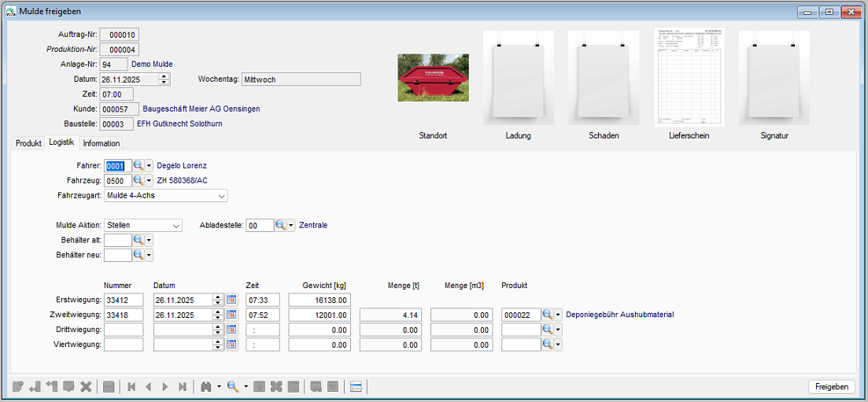Open the Lieferschein document thumbnail

pos(689,77)
